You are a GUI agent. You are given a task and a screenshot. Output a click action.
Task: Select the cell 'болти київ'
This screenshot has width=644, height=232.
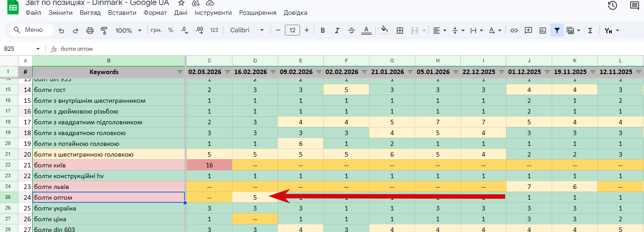pos(109,165)
